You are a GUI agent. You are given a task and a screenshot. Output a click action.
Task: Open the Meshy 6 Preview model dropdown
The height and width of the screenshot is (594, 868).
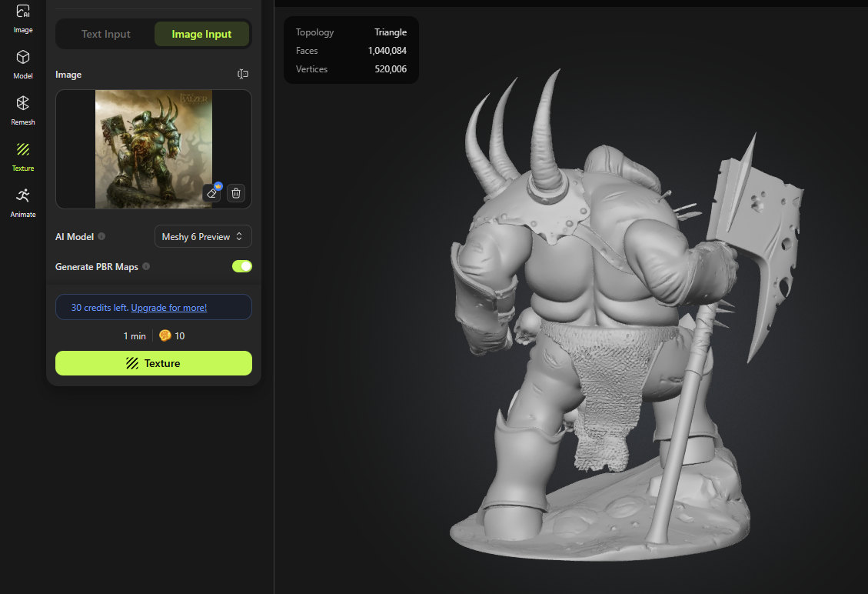[203, 237]
